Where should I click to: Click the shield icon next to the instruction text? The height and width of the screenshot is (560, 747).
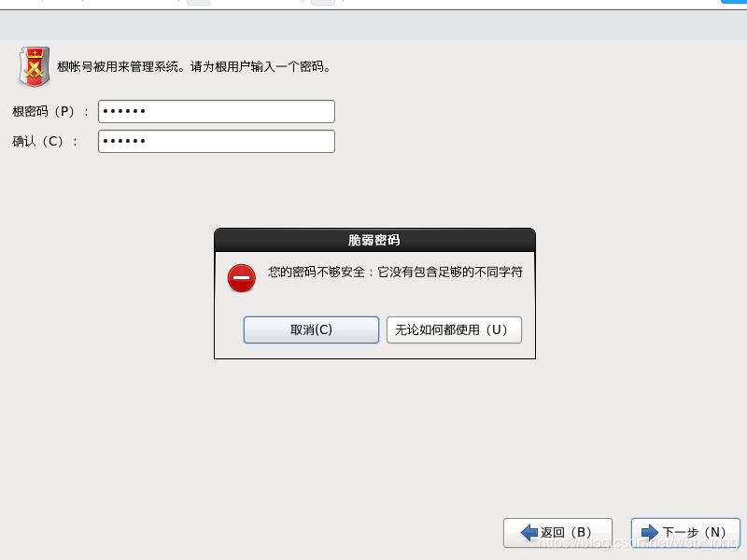(34, 66)
